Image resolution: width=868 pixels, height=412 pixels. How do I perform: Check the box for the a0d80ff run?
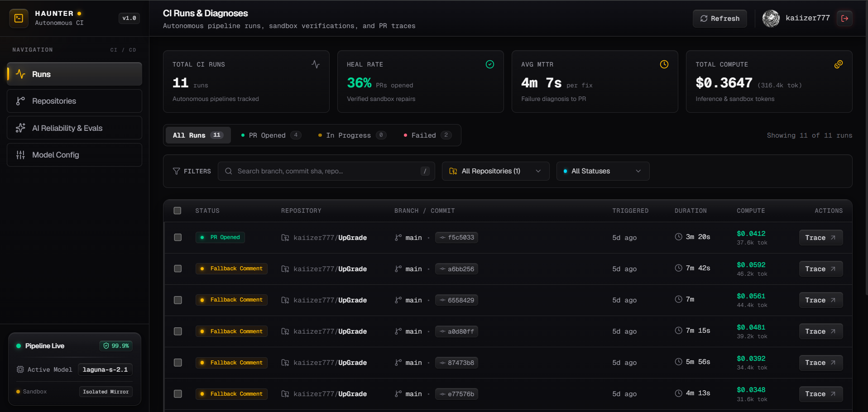[x=178, y=331]
